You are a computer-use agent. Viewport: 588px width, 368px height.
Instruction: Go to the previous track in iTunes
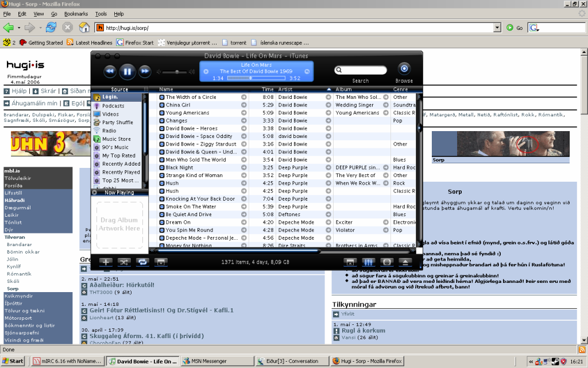[x=110, y=71]
